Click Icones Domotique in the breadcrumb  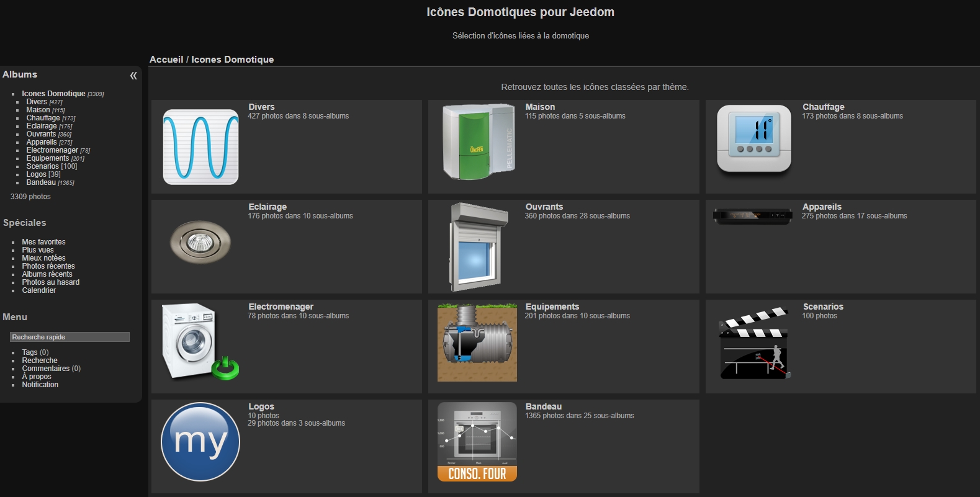tap(233, 60)
